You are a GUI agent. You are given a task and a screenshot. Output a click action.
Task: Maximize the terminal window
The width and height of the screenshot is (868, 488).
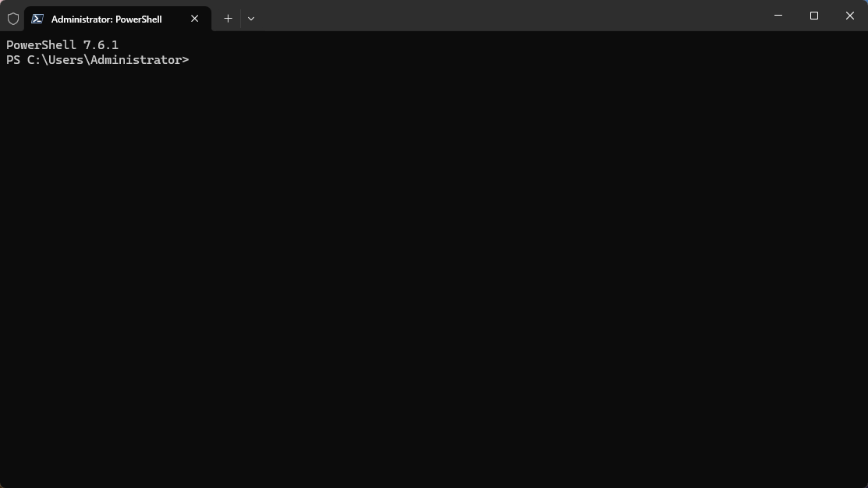(x=813, y=16)
